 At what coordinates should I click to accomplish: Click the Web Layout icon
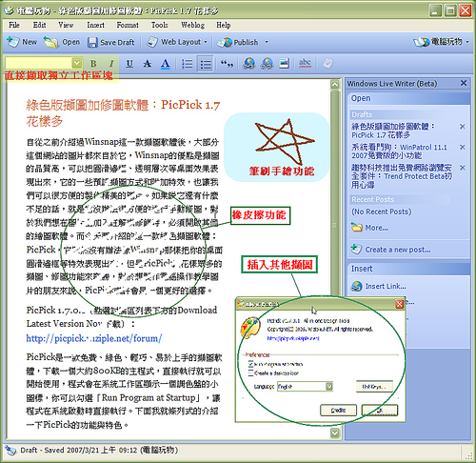click(152, 42)
